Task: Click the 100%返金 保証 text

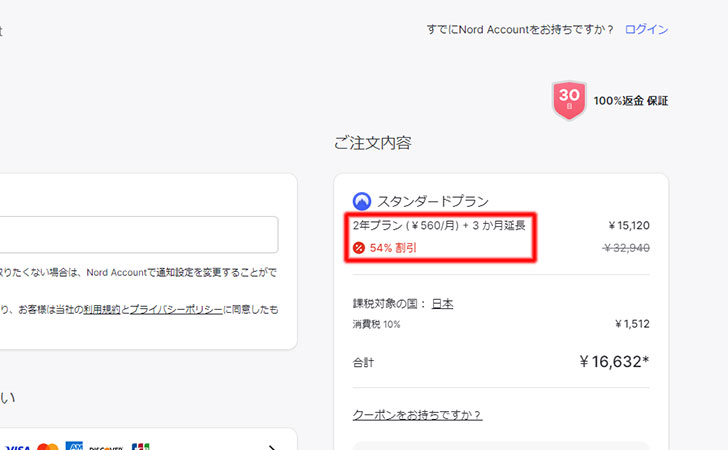Action: pyautogui.click(x=630, y=101)
